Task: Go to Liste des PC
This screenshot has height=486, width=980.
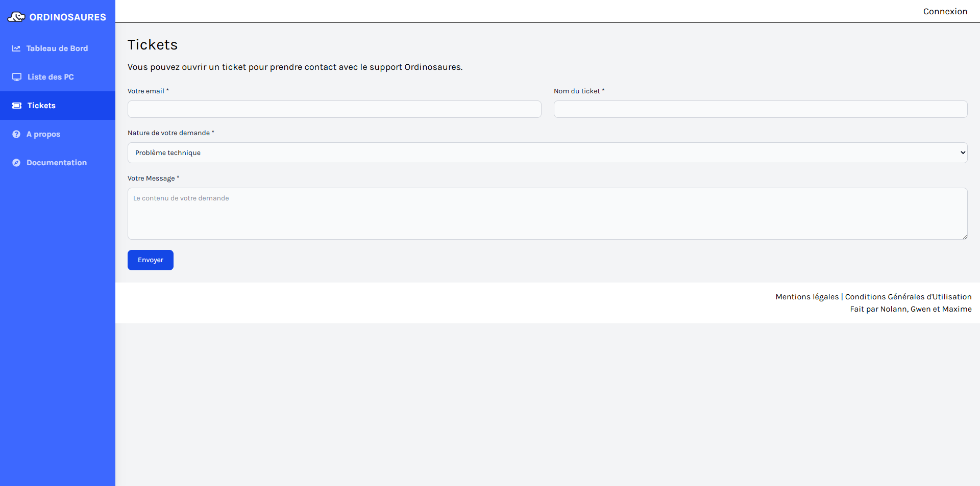Action: point(51,77)
